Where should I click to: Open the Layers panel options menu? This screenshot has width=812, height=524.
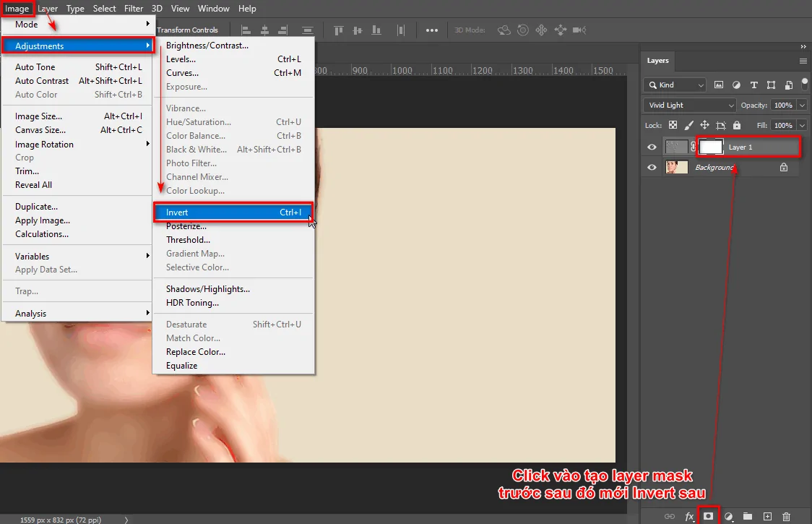(x=803, y=61)
